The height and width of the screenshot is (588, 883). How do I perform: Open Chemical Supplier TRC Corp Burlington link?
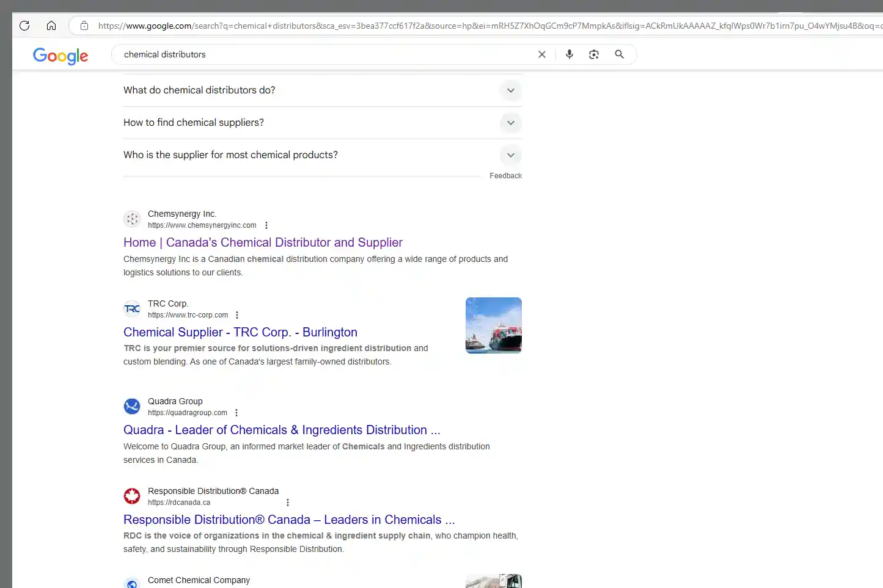pos(240,332)
